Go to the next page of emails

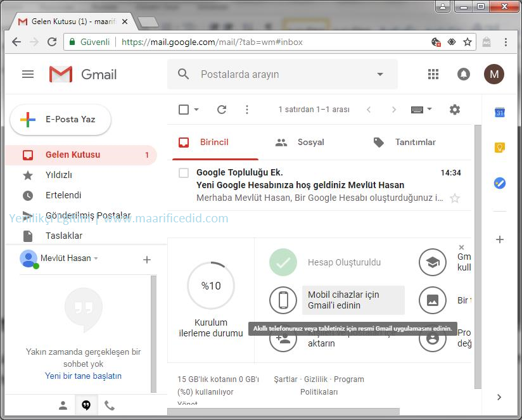click(x=394, y=110)
